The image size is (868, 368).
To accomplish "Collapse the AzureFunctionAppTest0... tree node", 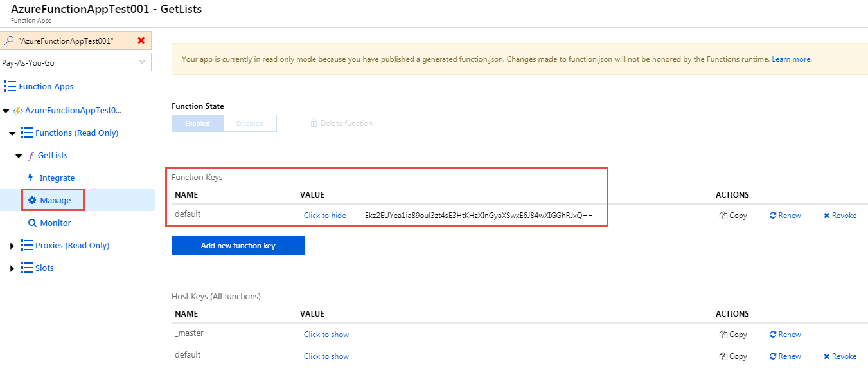I will tap(6, 111).
